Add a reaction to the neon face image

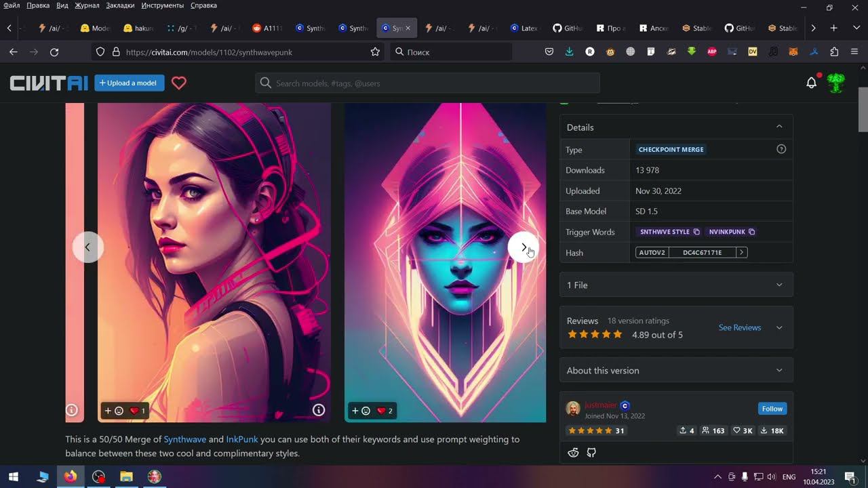(360, 411)
